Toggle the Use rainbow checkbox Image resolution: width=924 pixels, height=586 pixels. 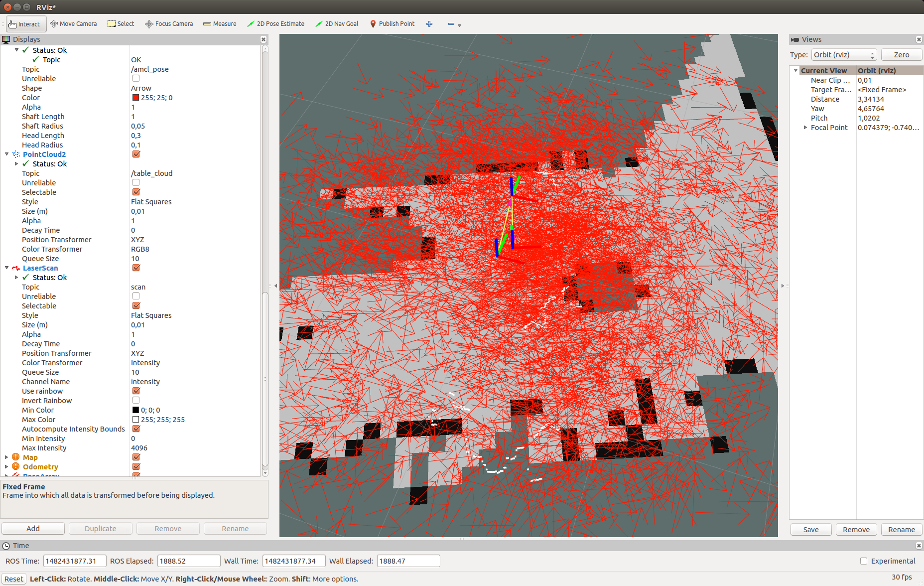136,391
